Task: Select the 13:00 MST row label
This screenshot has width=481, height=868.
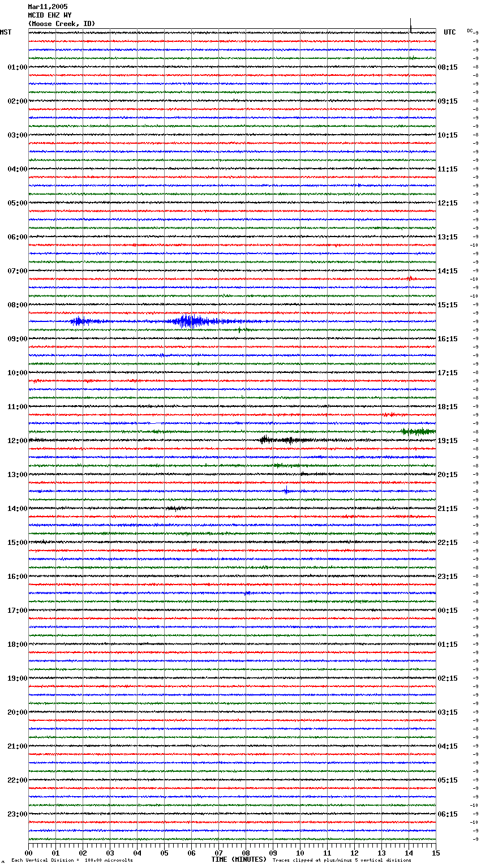Action: (18, 475)
